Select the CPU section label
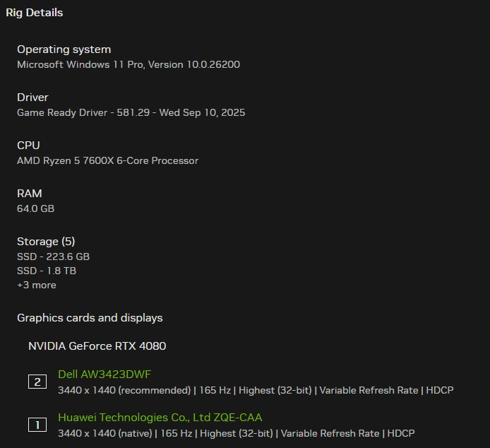The height and width of the screenshot is (448, 490). coord(28,146)
